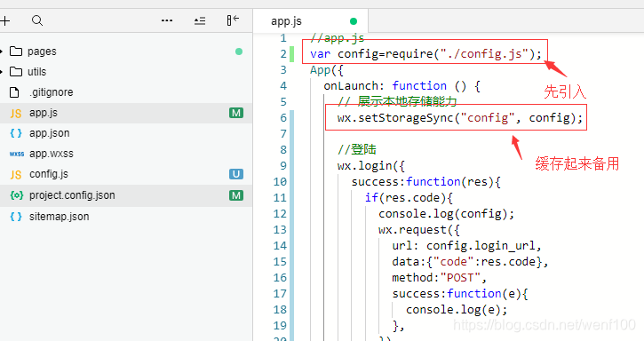Click the url: config.login_url line
Screen dimensions: 644x341
(467, 246)
